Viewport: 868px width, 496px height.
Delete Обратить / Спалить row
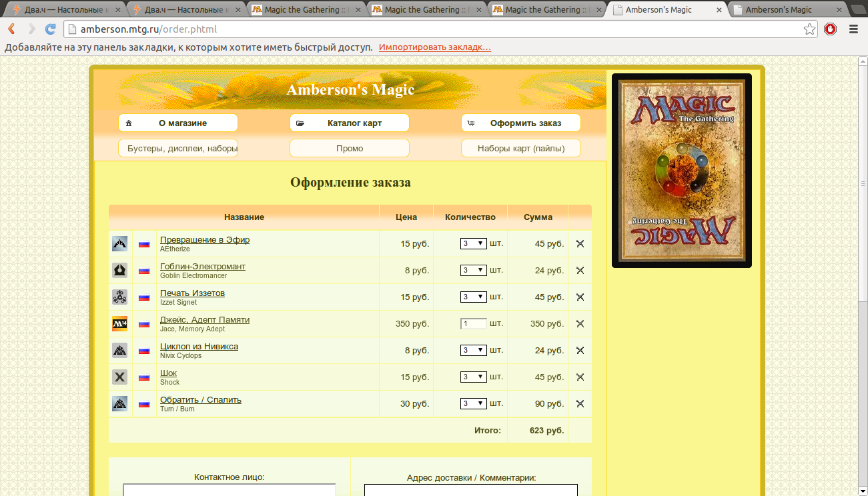click(x=580, y=404)
